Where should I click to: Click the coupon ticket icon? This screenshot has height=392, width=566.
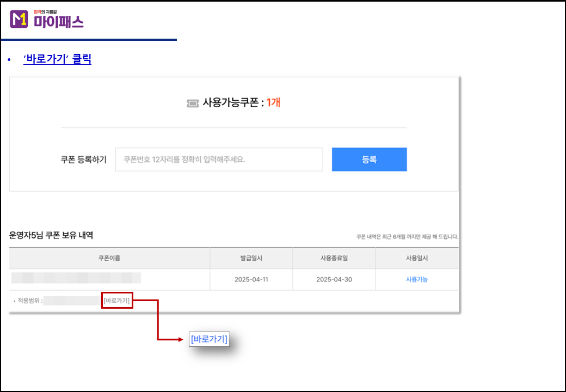click(193, 103)
